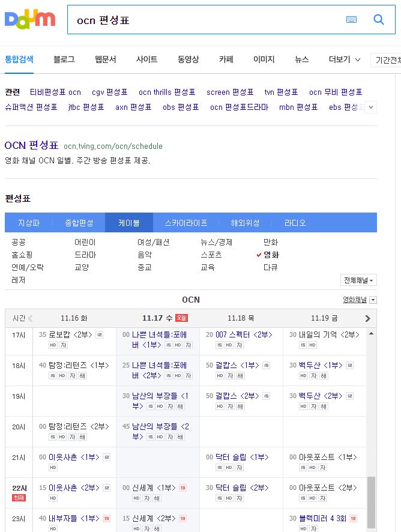Go to previous days arrow
The width and height of the screenshot is (401, 532).
30,318
